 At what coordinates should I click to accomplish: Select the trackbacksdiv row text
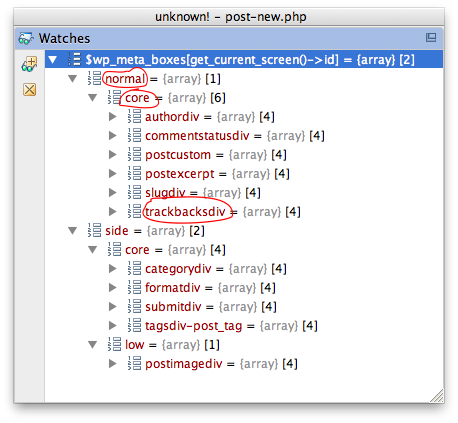(223, 212)
